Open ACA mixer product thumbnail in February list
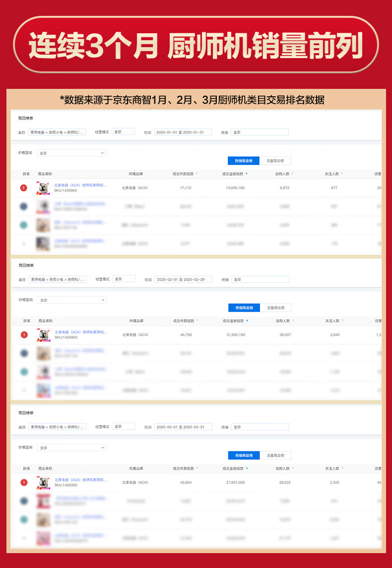Image resolution: width=392 pixels, height=568 pixels. coord(44,335)
